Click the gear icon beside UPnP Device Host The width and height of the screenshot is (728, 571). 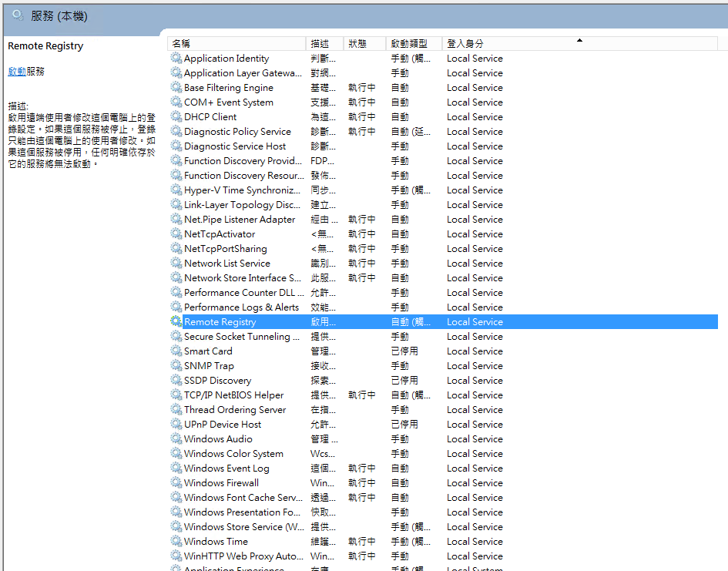(x=176, y=424)
